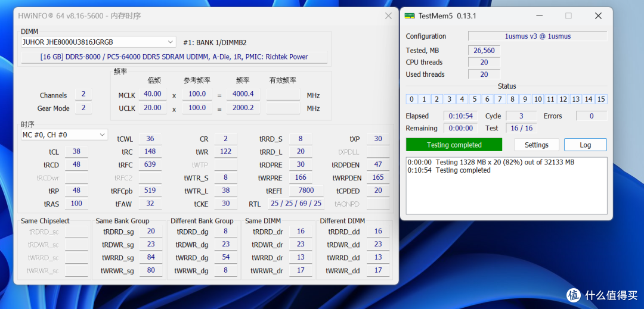This screenshot has height=309, width=644.
Task: Click the TestMem5 memory chip title icon
Action: point(410,15)
